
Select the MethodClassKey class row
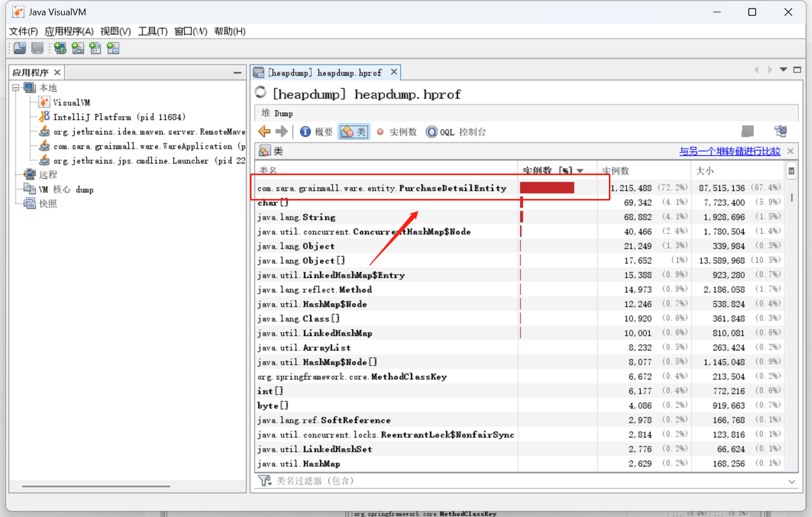[519, 377]
